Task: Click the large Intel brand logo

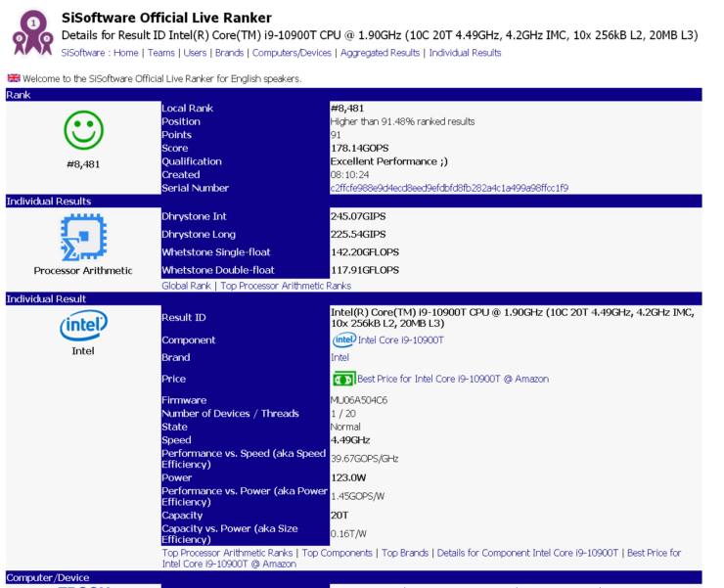Action: click(83, 325)
